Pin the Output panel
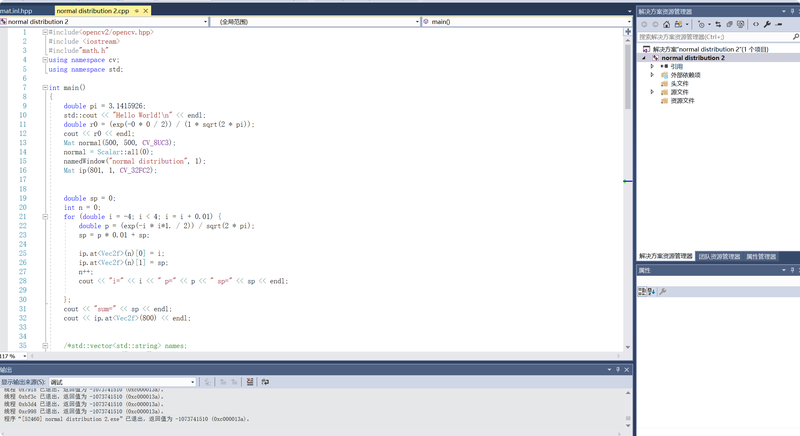Screen dimensions: 800x436 click(x=618, y=370)
